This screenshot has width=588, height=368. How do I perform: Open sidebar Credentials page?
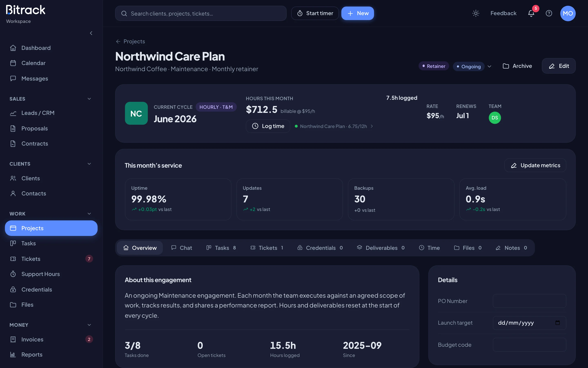(x=51, y=289)
